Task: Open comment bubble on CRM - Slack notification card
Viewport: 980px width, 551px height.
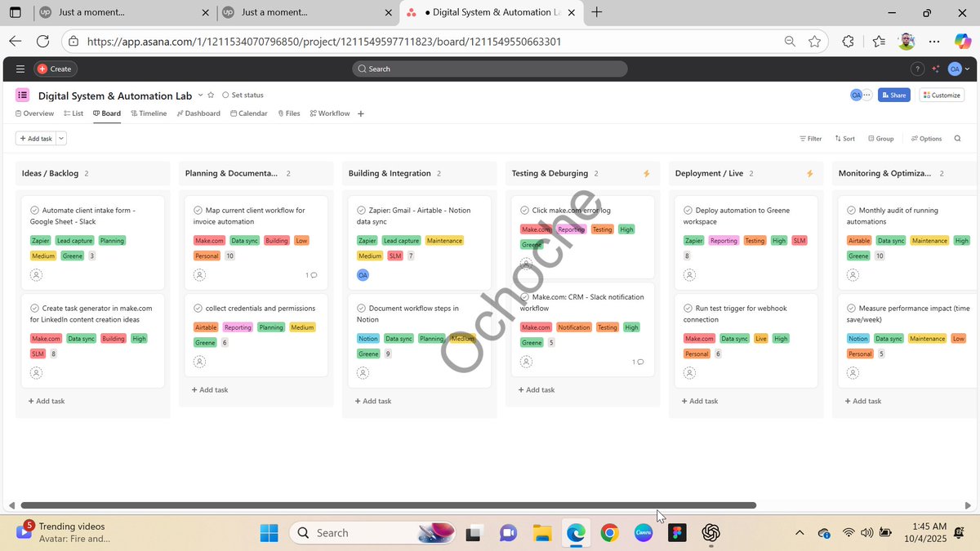Action: tap(639, 362)
